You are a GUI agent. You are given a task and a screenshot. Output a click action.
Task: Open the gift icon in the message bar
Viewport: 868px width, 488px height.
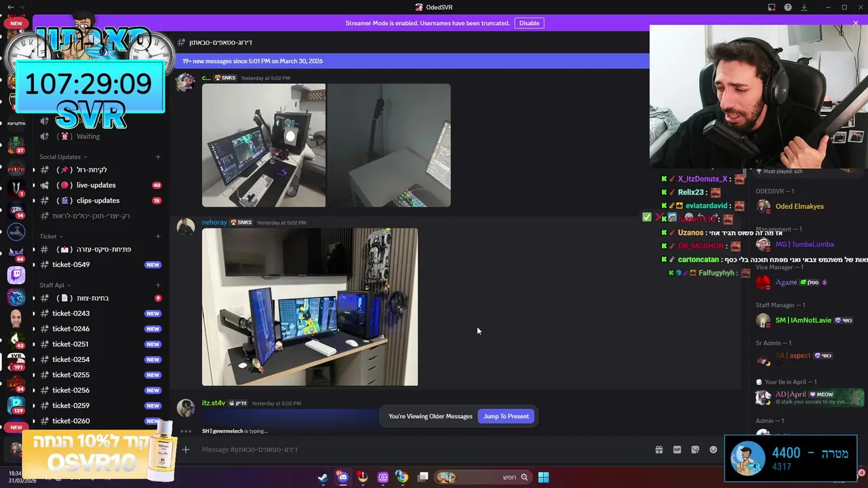coord(658,449)
